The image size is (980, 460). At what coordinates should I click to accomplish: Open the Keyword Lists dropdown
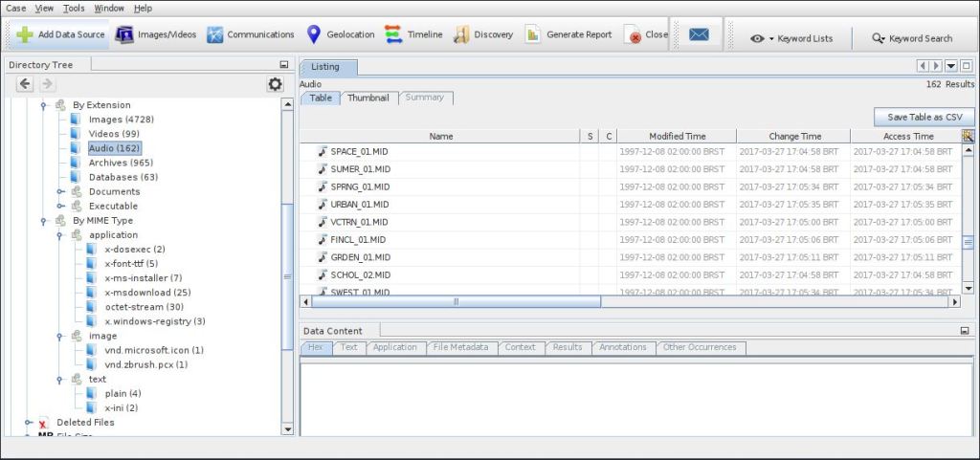click(x=791, y=38)
